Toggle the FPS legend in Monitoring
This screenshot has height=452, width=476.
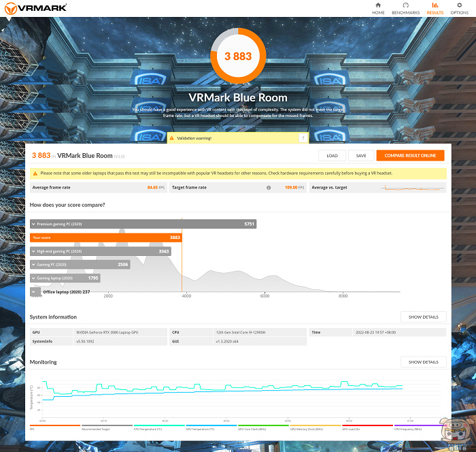33,429
